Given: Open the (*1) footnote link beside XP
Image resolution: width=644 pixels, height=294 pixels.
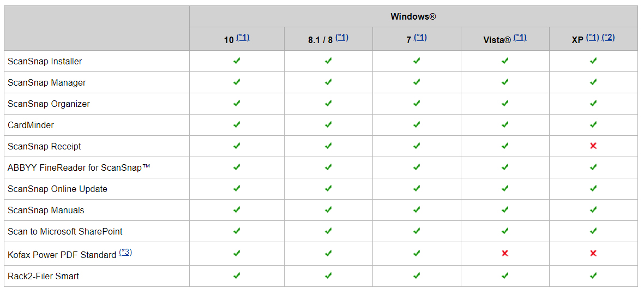Looking at the screenshot, I should pos(593,38).
